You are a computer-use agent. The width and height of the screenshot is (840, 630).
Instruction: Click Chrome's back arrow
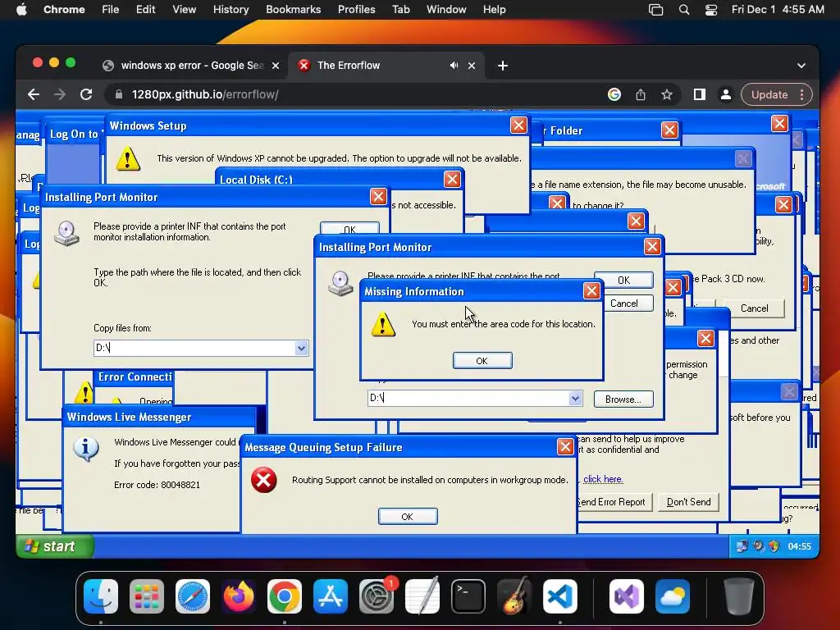pyautogui.click(x=33, y=95)
